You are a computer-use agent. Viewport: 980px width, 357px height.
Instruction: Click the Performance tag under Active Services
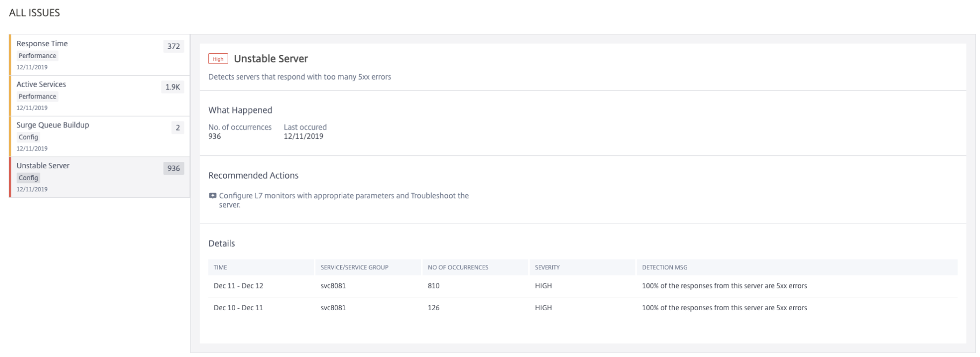[x=37, y=97]
